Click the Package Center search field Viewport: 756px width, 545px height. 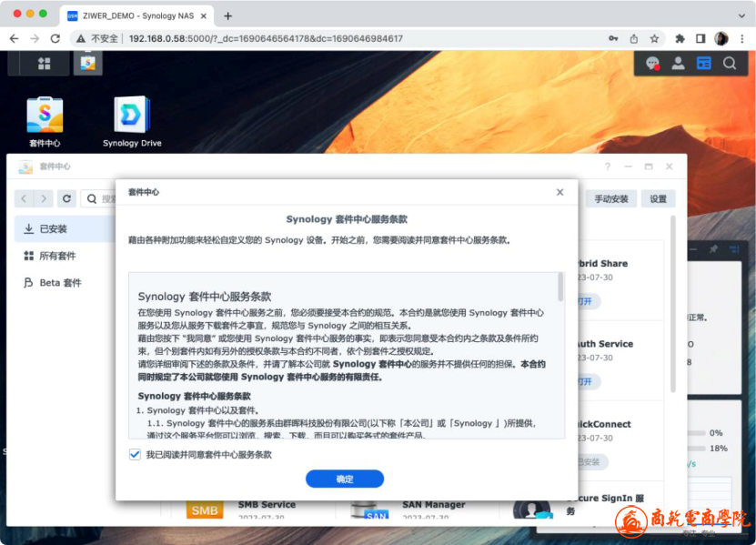[x=98, y=198]
